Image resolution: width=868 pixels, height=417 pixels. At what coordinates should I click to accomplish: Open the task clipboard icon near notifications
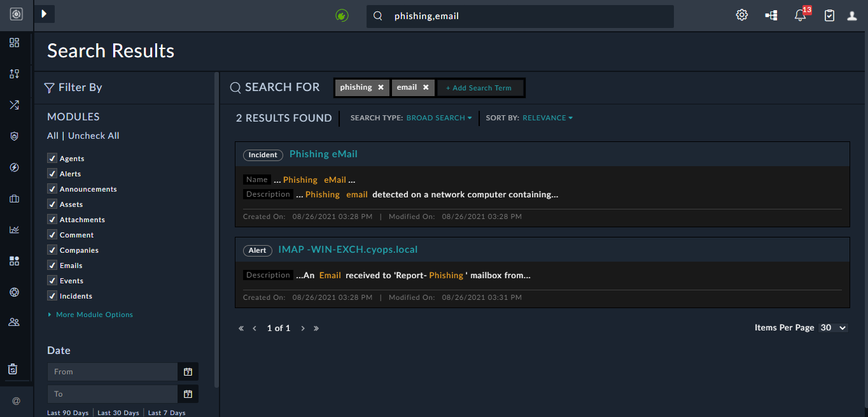pos(829,15)
